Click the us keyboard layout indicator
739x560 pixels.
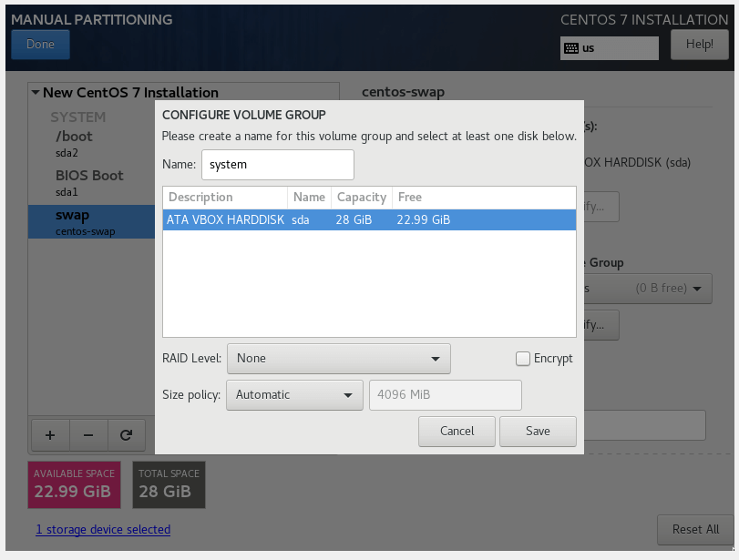[x=610, y=48]
